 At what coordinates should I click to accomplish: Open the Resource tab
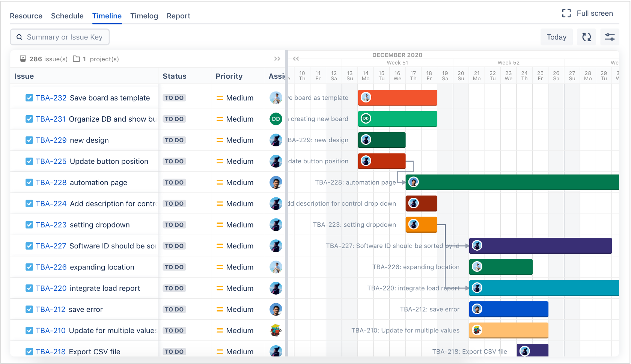[26, 16]
